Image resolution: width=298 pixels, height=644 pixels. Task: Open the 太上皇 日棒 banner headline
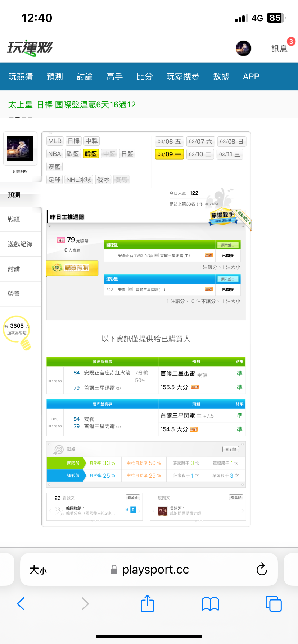pyautogui.click(x=72, y=105)
